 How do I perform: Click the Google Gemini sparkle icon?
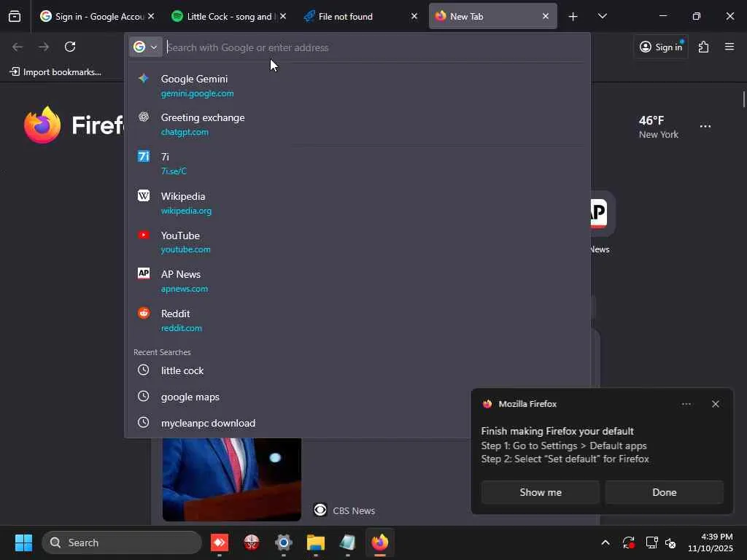[x=144, y=79]
